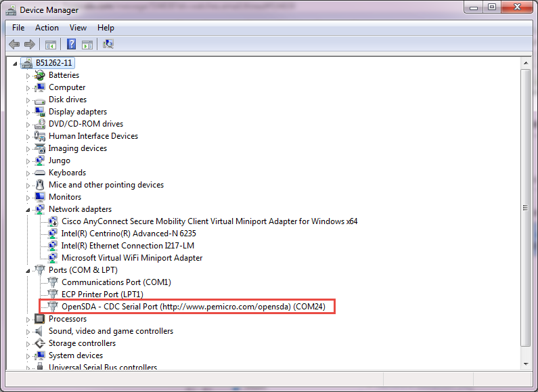Click the Help question mark toolbar icon
538x392 pixels.
(71, 44)
